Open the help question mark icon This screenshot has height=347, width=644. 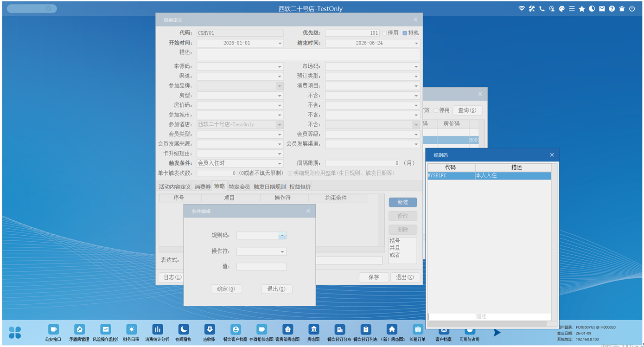click(x=612, y=8)
